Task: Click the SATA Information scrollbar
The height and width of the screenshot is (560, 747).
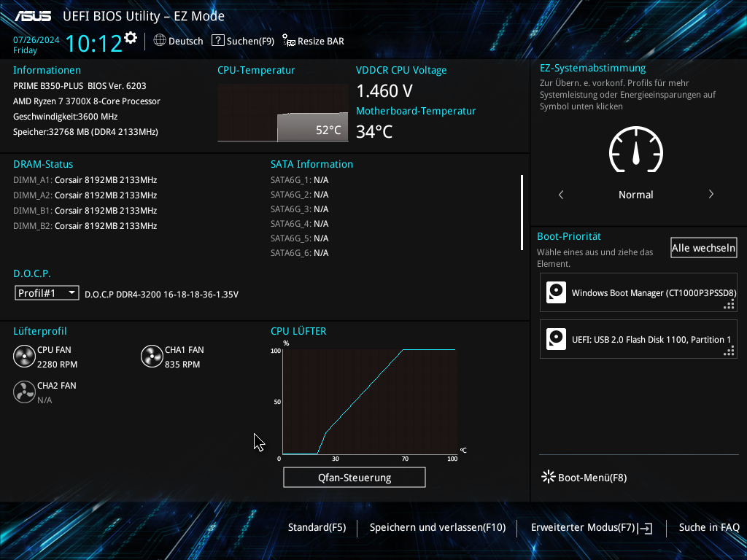Action: pyautogui.click(x=522, y=212)
